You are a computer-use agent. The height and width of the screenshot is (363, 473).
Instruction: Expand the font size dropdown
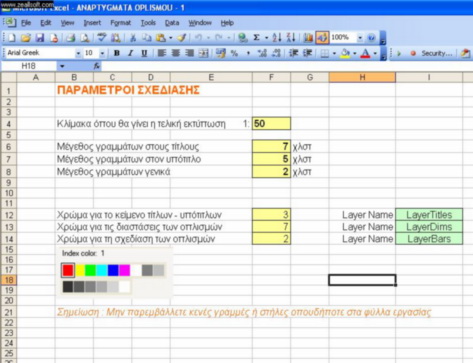click(x=102, y=53)
